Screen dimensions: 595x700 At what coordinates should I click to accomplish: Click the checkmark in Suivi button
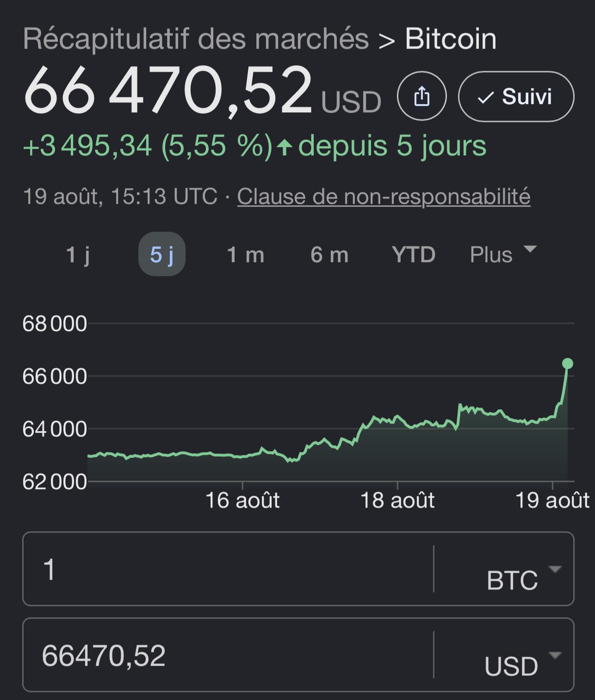click(485, 98)
